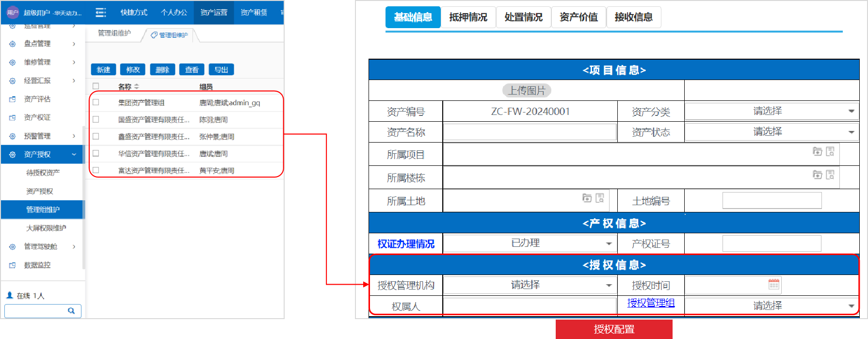Open the 资产运营 top menu
This screenshot has height=339, width=868.
tap(214, 13)
